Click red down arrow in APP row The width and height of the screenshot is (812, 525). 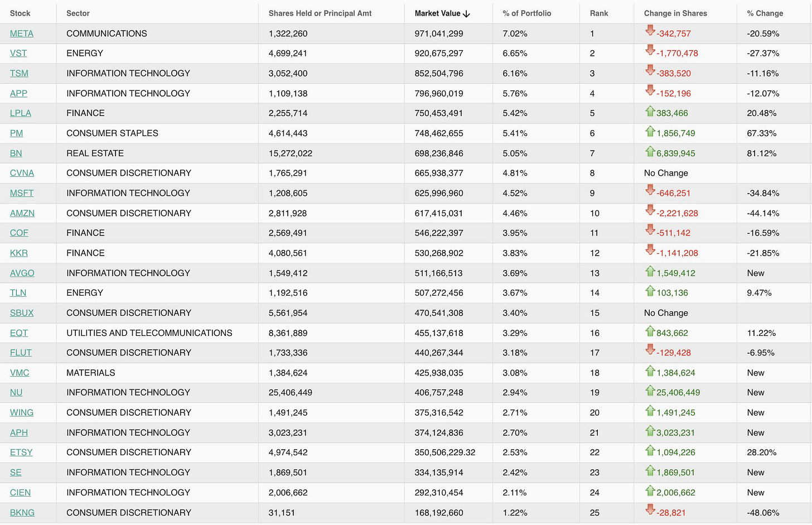[x=650, y=90]
